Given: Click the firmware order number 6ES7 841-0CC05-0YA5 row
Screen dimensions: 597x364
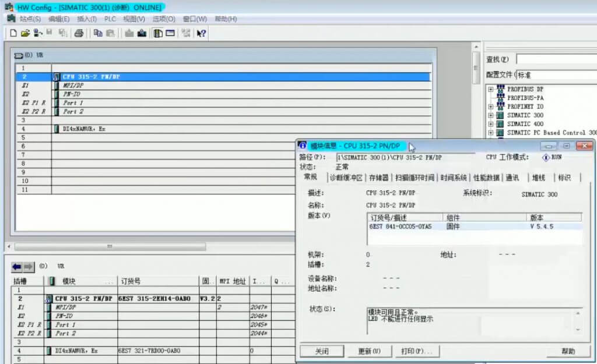Looking at the screenshot, I should coord(475,227).
